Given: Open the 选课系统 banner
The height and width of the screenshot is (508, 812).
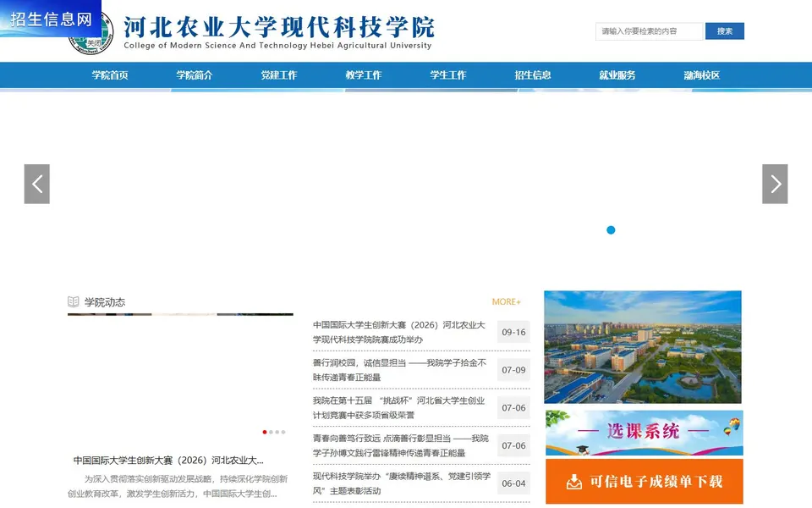Looking at the screenshot, I should [x=645, y=433].
